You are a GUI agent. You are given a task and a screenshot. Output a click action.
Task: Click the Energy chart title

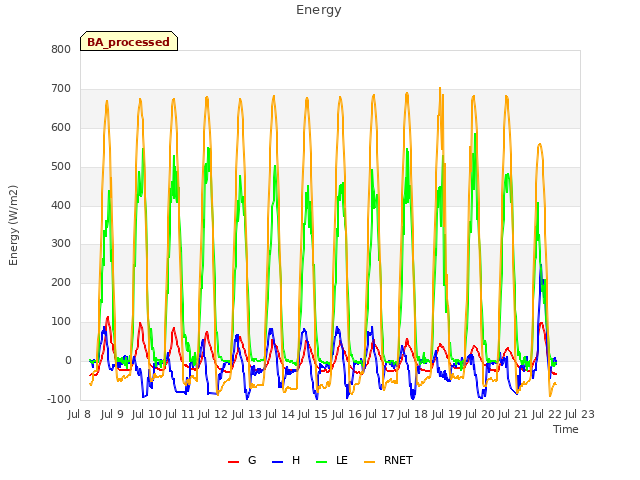[x=319, y=10]
